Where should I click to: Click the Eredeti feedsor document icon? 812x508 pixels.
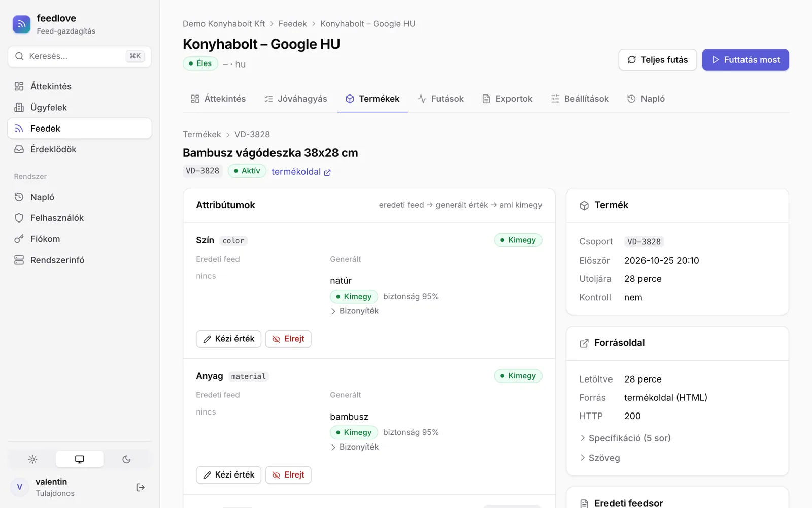[584, 503]
